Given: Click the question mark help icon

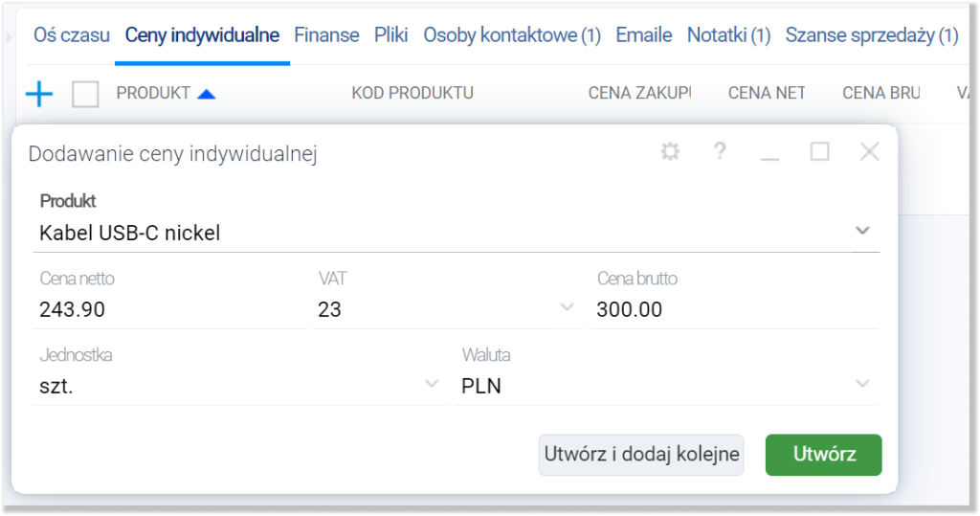Looking at the screenshot, I should [721, 151].
